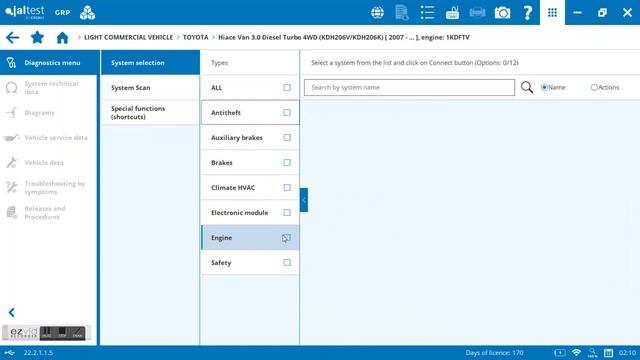Click the search magnifier icon

527,87
